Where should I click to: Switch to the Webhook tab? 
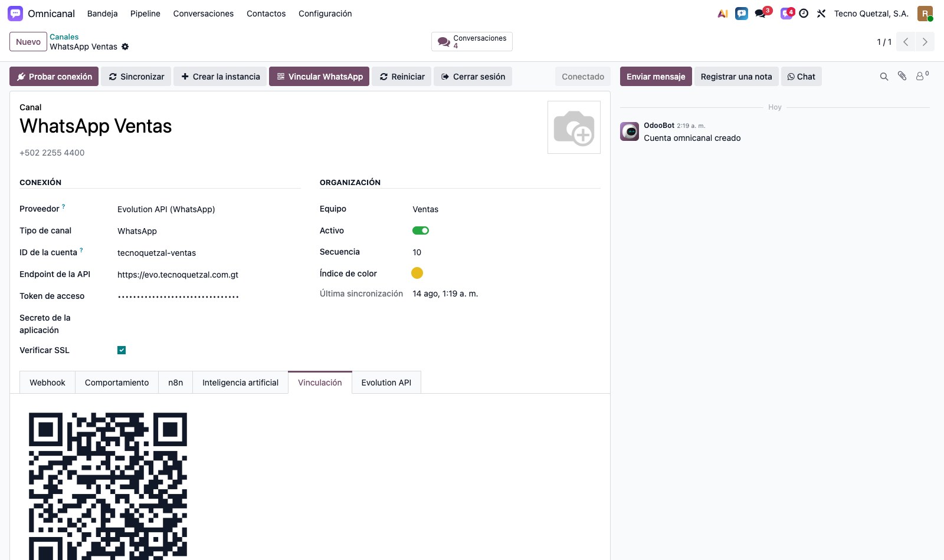coord(47,383)
